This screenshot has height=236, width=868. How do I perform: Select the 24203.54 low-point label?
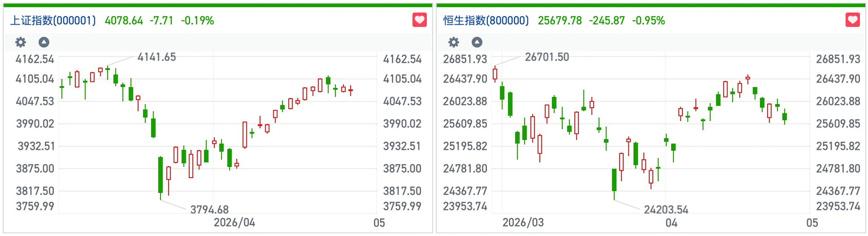(x=666, y=210)
